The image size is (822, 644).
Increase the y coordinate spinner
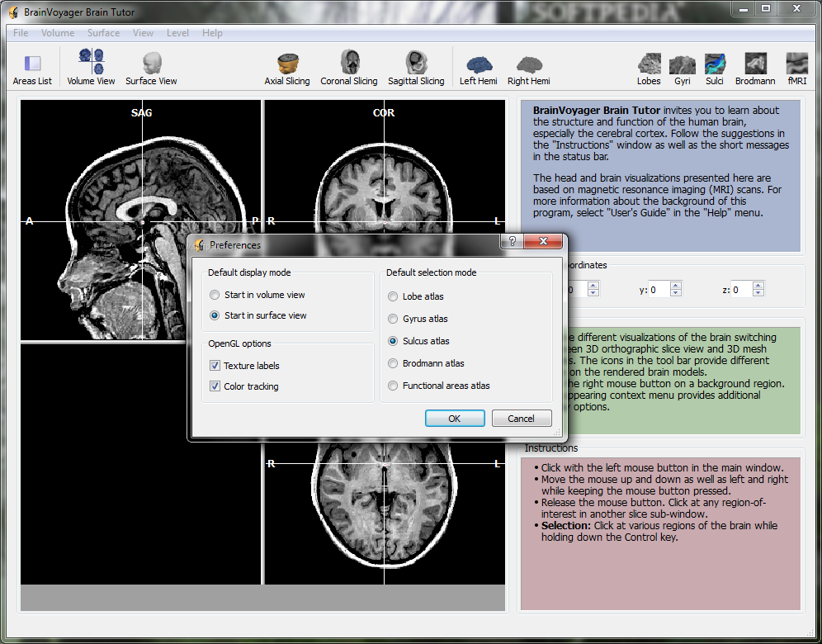coord(676,286)
